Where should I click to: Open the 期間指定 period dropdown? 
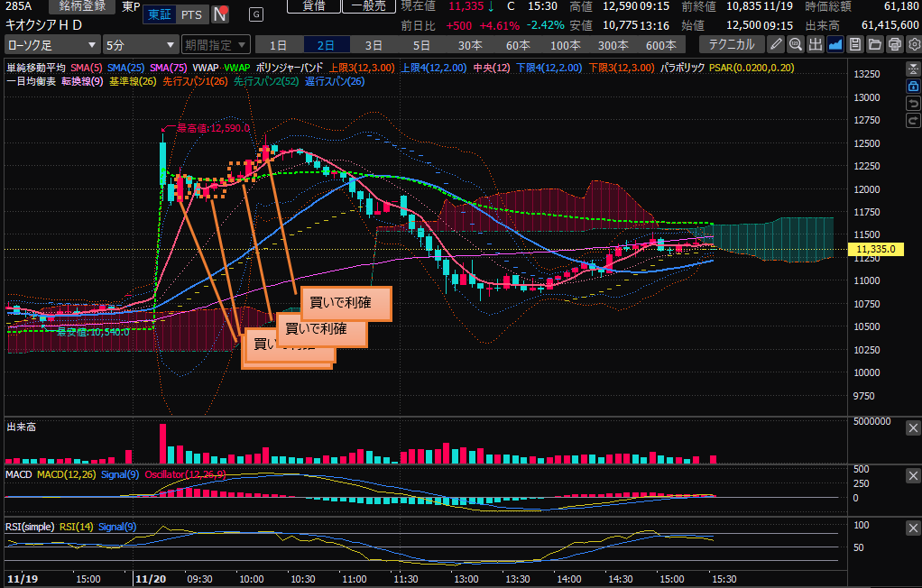[x=215, y=44]
